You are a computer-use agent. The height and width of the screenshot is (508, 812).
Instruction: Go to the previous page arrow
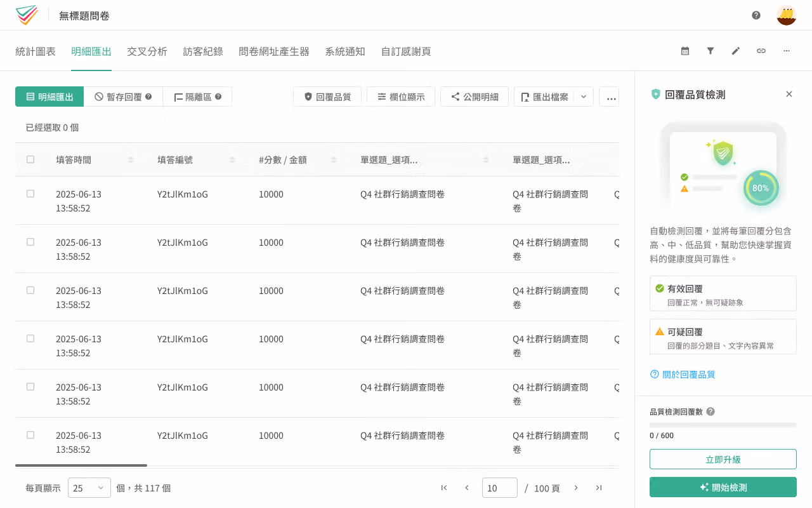click(467, 488)
